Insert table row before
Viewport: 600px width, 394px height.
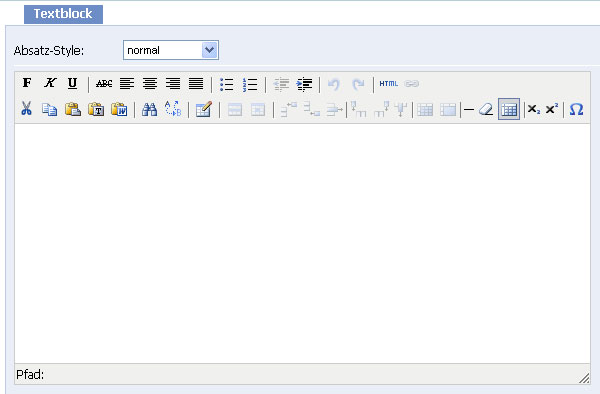click(x=289, y=109)
